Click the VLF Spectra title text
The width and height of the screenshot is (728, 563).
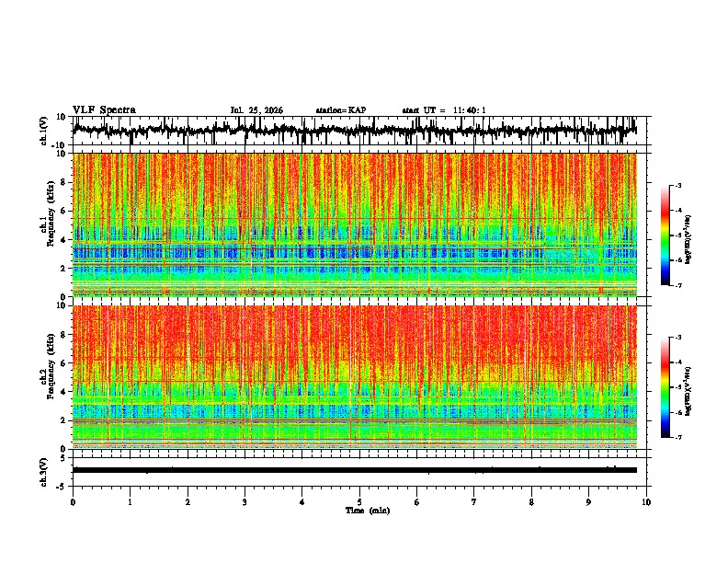click(104, 110)
